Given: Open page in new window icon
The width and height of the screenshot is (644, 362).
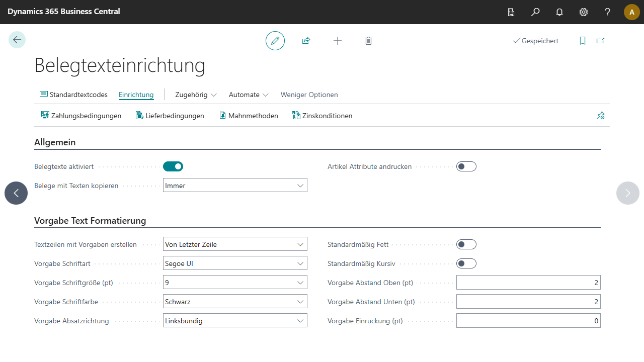Looking at the screenshot, I should [600, 41].
